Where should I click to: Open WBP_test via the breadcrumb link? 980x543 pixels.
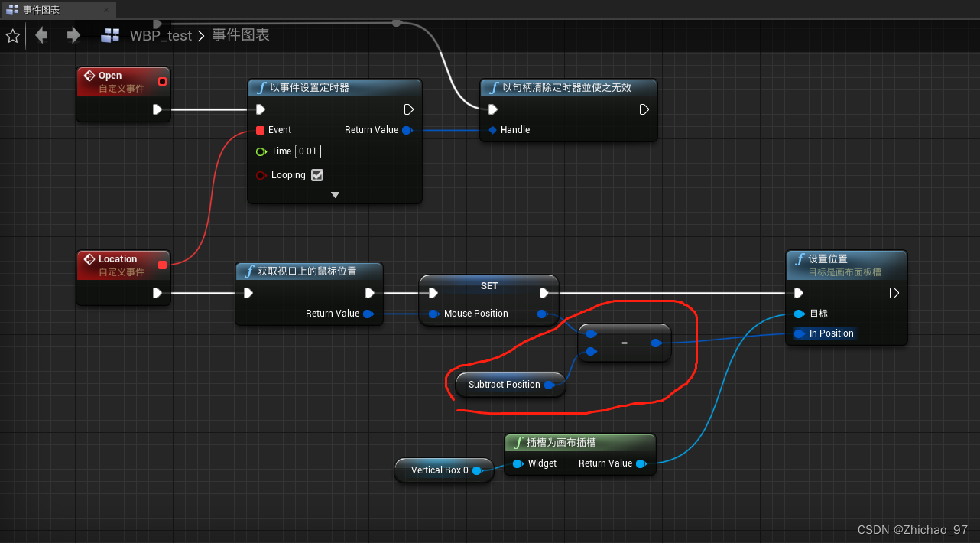click(161, 35)
